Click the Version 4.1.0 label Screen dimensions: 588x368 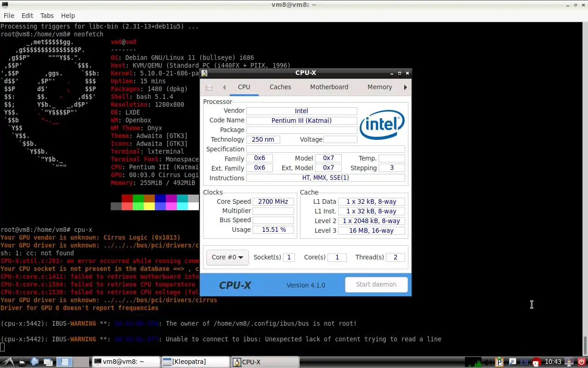[305, 285]
